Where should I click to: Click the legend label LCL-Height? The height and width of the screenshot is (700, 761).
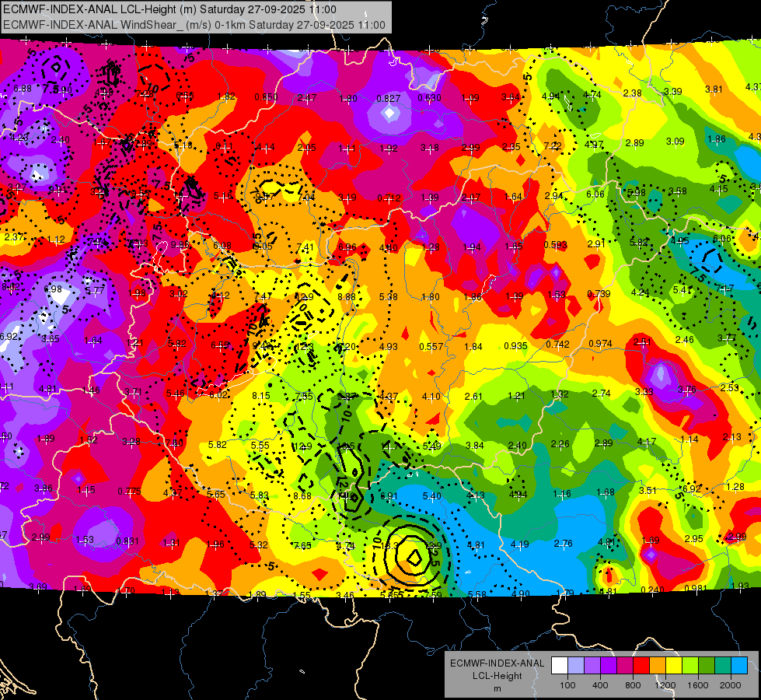point(497,676)
